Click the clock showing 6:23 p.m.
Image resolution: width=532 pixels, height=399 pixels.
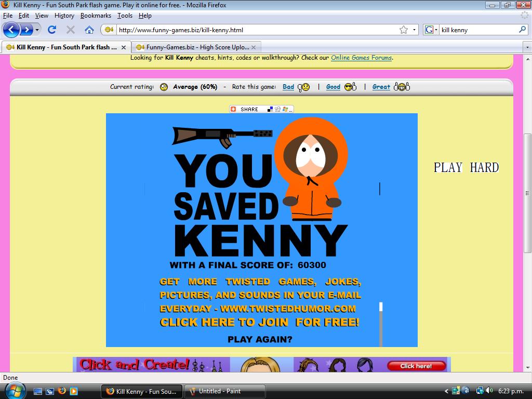[x=510, y=391]
